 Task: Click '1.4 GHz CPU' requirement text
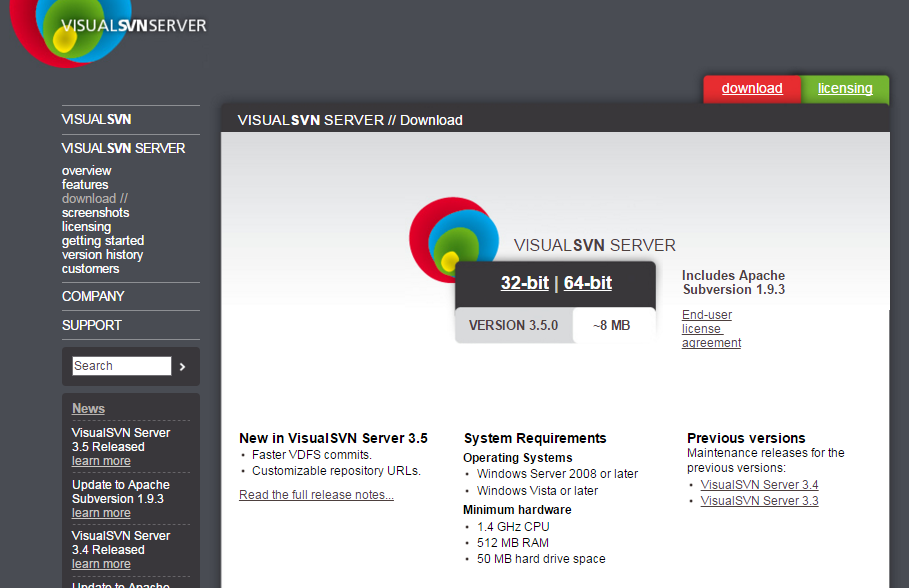coord(513,527)
